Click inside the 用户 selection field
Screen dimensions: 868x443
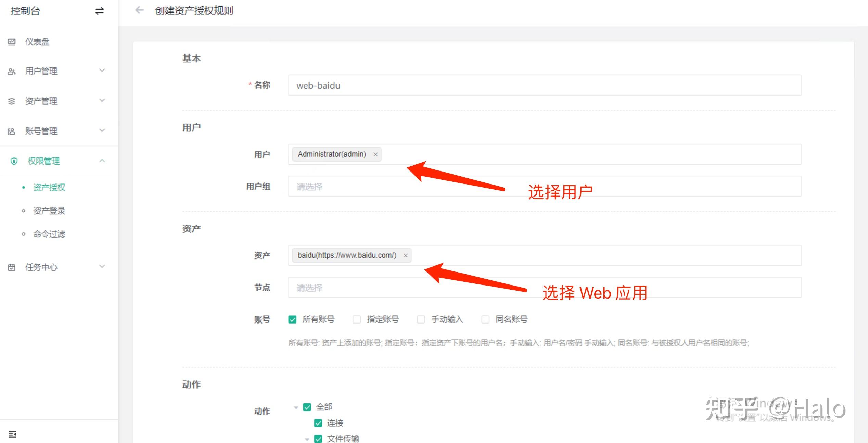tap(545, 154)
